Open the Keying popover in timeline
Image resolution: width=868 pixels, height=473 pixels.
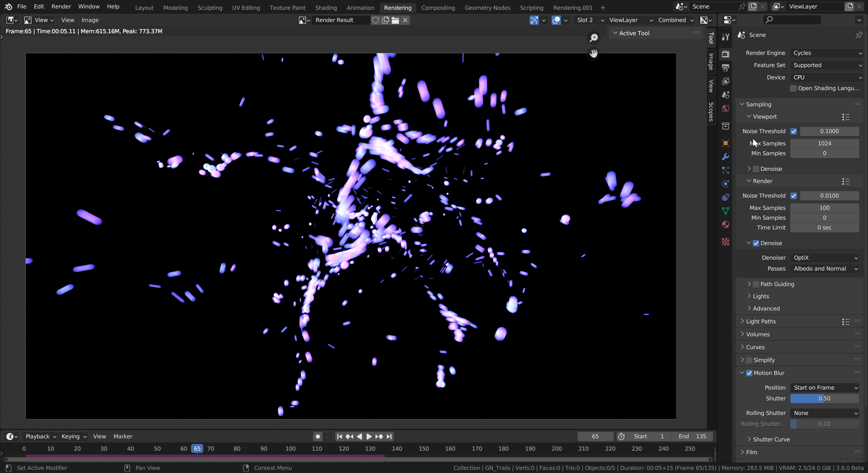74,437
